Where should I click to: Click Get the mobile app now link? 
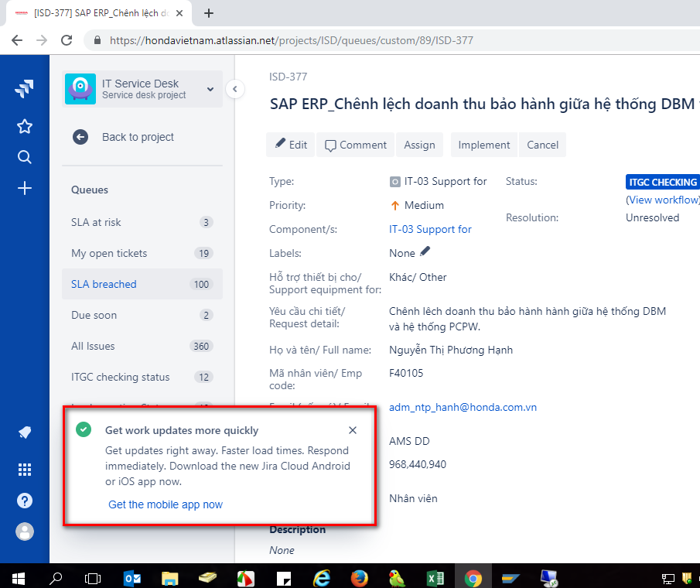(x=166, y=504)
